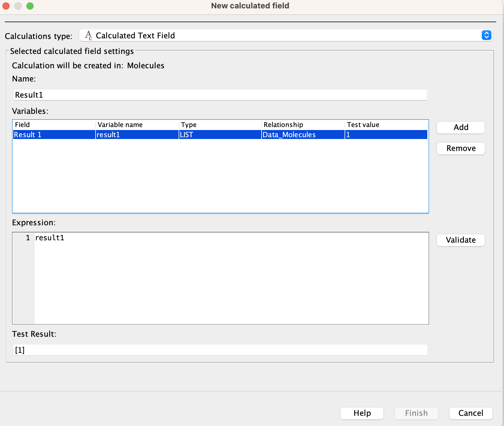Click the Calculated Text Field type icon
Screen dimensions: 504x426
click(88, 35)
